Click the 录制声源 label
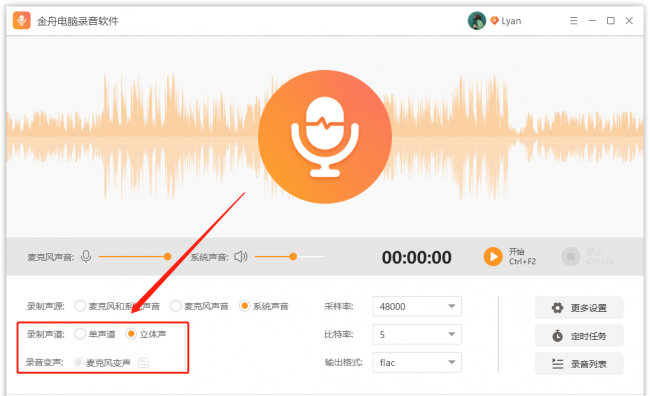The image size is (650, 396). coord(45,306)
